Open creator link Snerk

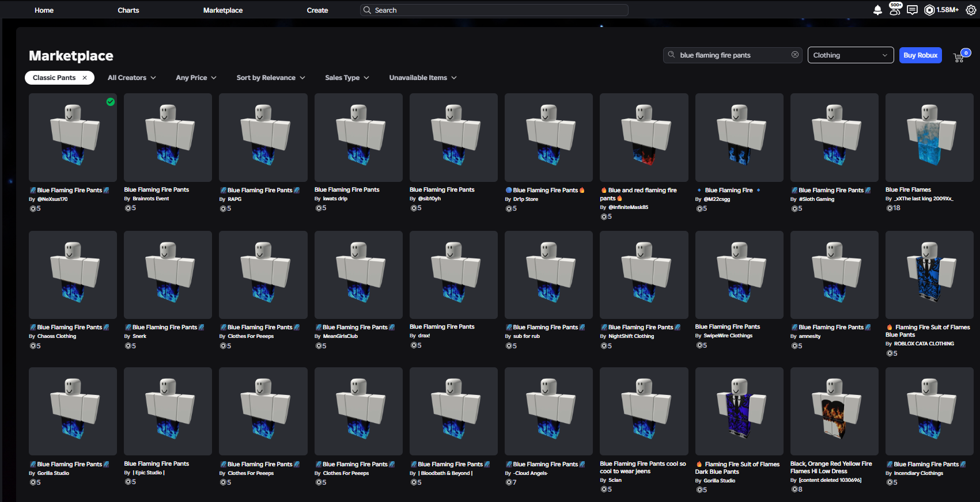pyautogui.click(x=139, y=336)
